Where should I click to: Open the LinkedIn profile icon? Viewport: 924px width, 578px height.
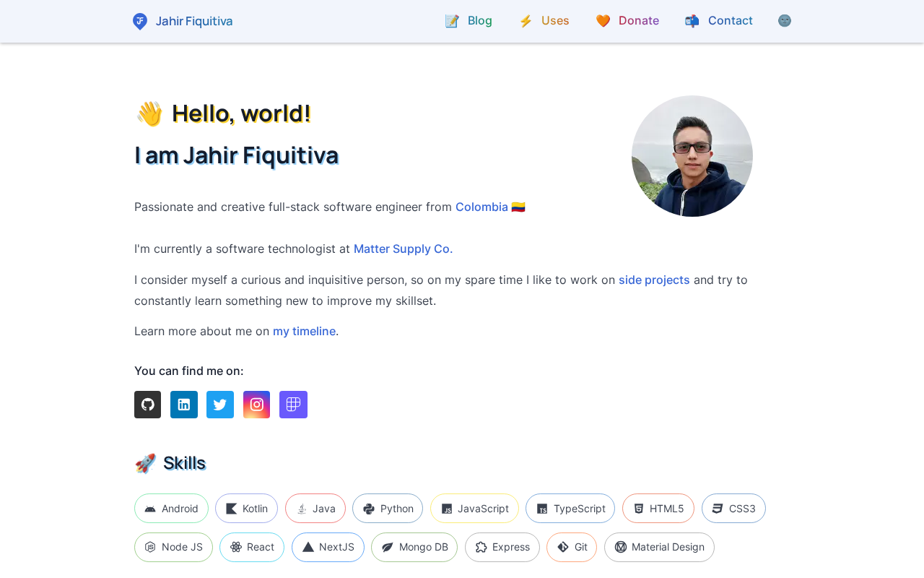184,405
